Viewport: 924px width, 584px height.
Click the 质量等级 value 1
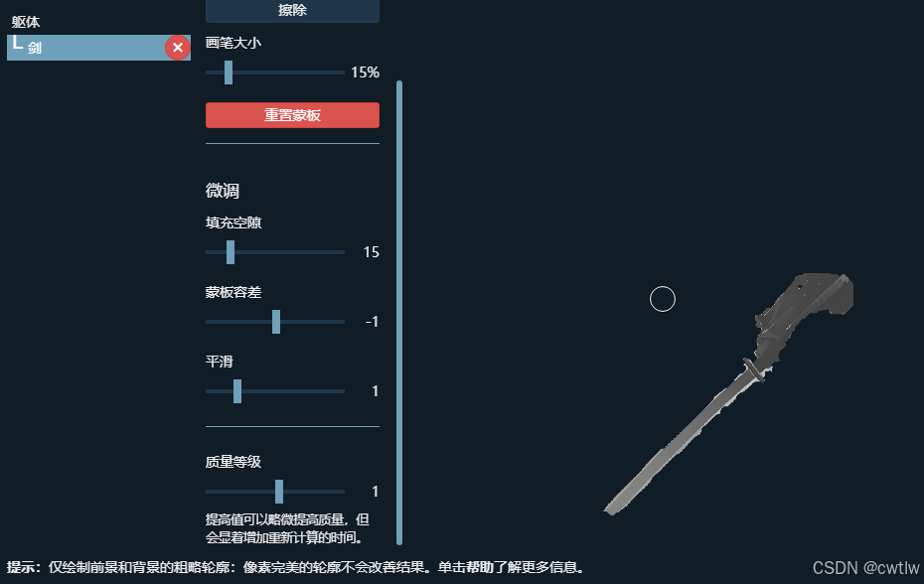pos(375,492)
